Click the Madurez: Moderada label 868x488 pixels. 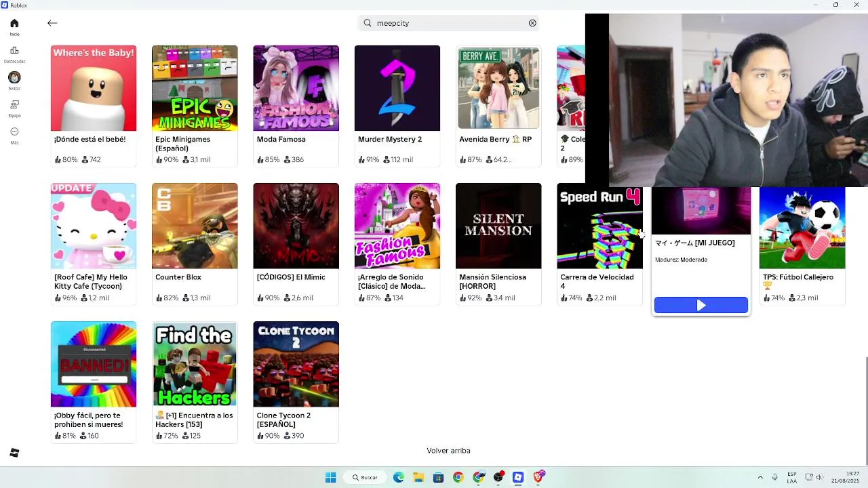681,260
